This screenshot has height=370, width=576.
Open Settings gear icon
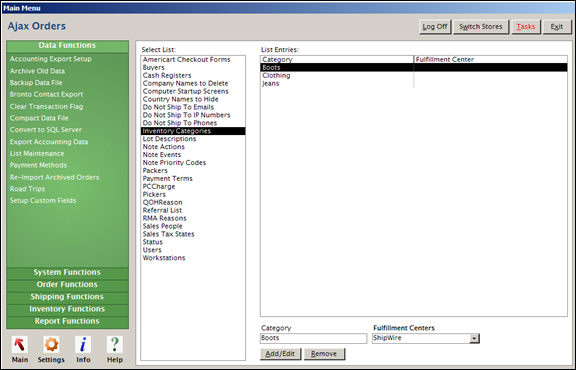[51, 345]
